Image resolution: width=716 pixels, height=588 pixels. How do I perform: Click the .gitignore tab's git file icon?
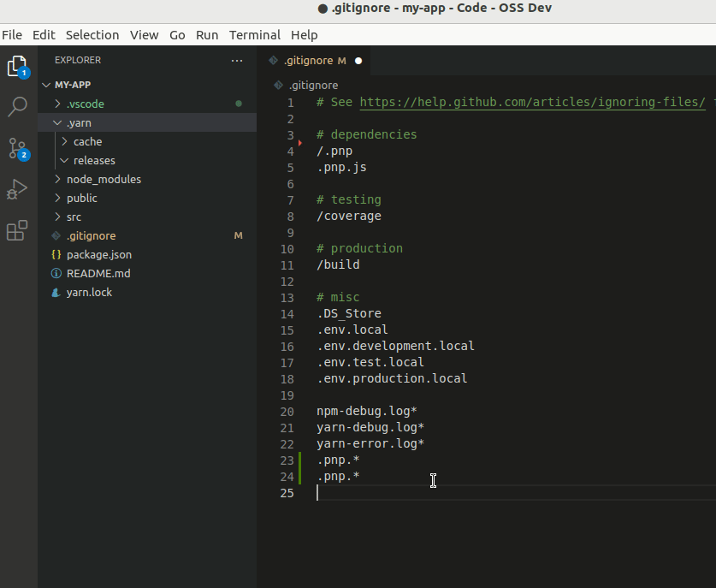tap(273, 60)
